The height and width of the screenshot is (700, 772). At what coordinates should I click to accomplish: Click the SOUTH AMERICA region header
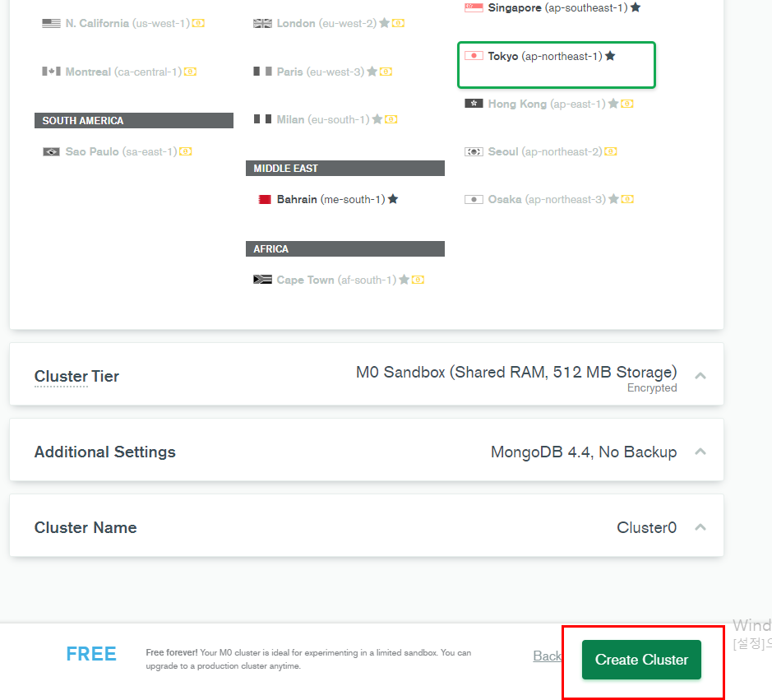[134, 121]
